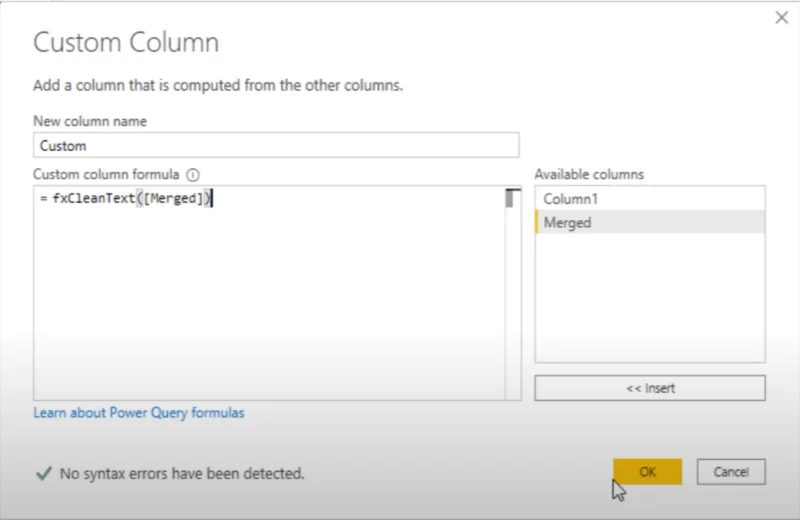Click the formula editor scrollbar thumb

click(x=510, y=198)
